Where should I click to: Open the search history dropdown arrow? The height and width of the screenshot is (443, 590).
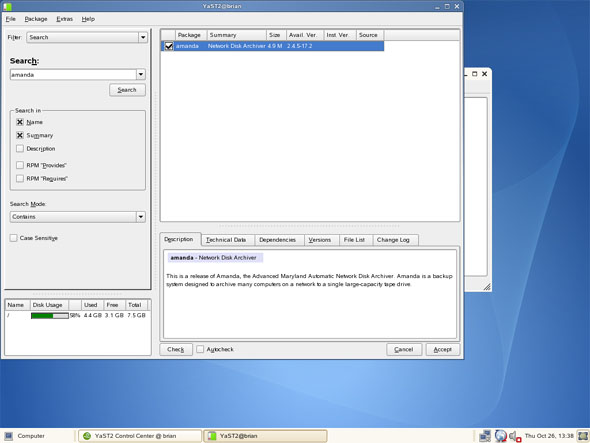[141, 75]
